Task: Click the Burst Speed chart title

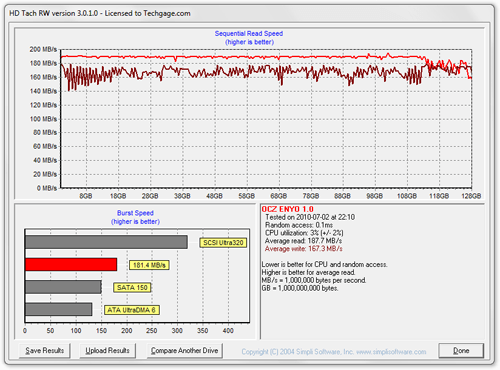Action: (135, 213)
